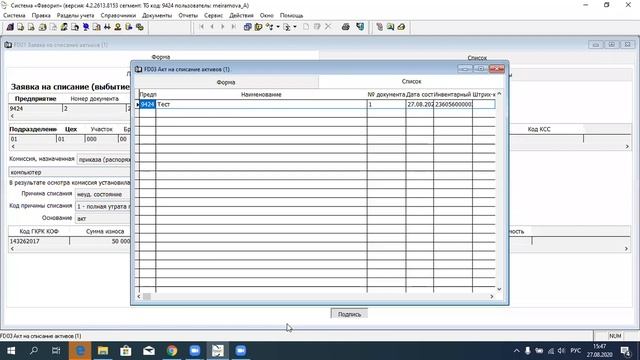This screenshot has width=640, height=360.
Task: Click the printer toolbar icon
Action: click(x=346, y=27)
